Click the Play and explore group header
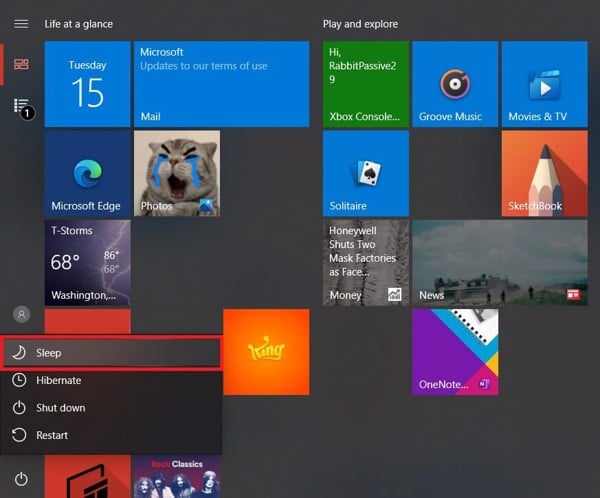600x498 pixels. coord(360,24)
